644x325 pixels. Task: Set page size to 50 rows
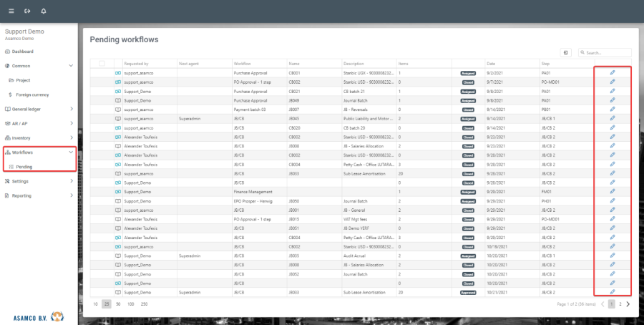(117, 304)
